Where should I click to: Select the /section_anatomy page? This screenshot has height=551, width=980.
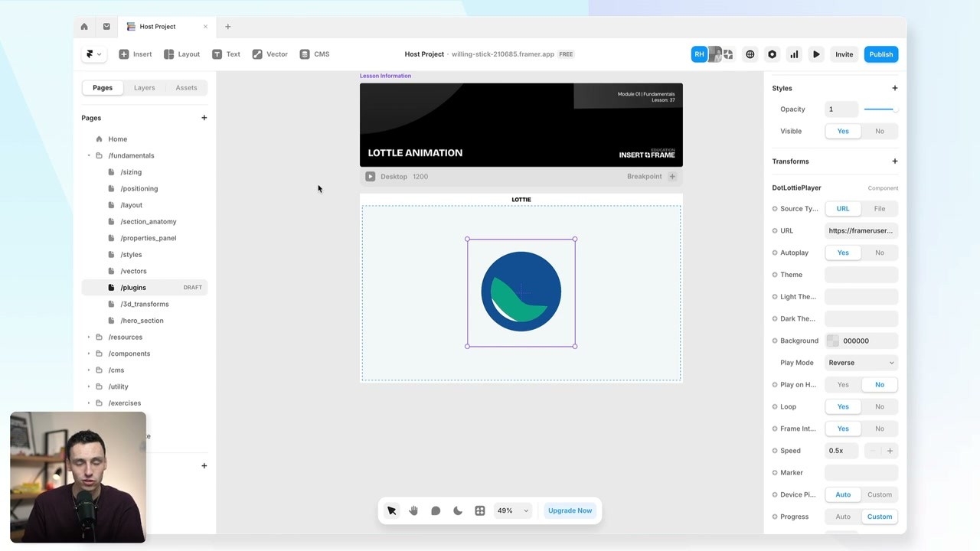tap(149, 222)
